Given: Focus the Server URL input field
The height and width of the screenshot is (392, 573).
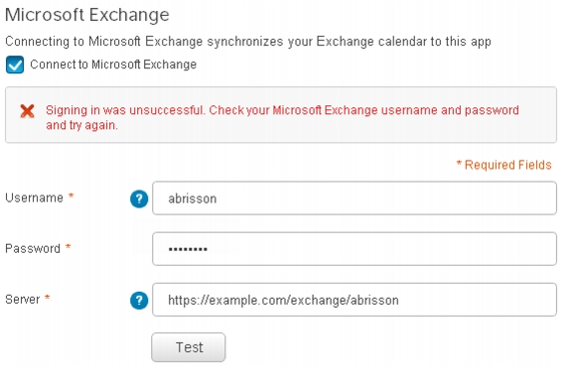Looking at the screenshot, I should tap(355, 300).
